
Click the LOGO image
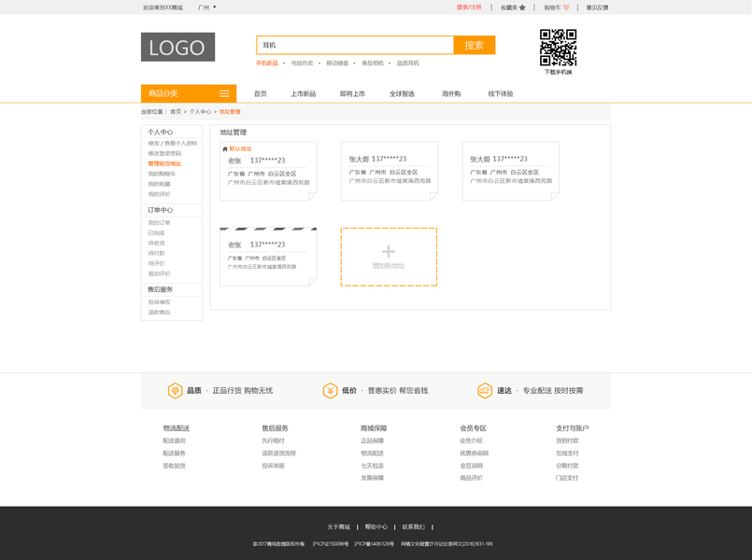(177, 47)
